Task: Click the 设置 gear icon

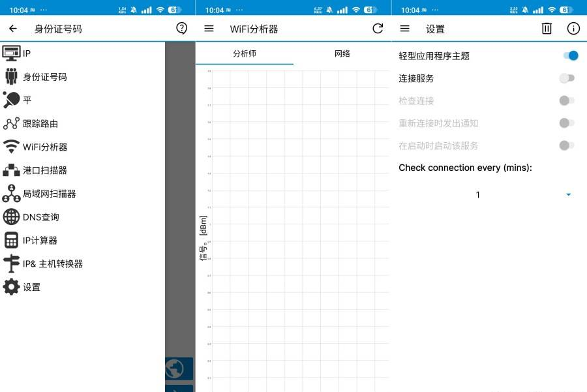Action: 11,287
